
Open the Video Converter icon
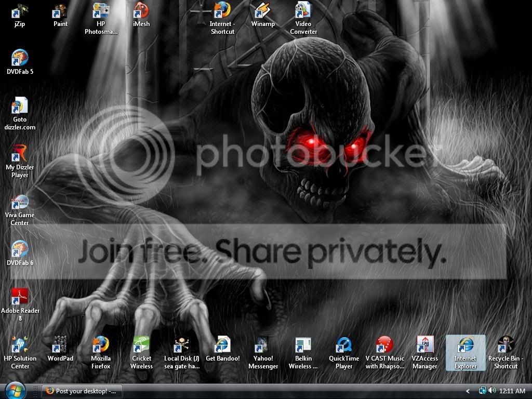303,19
